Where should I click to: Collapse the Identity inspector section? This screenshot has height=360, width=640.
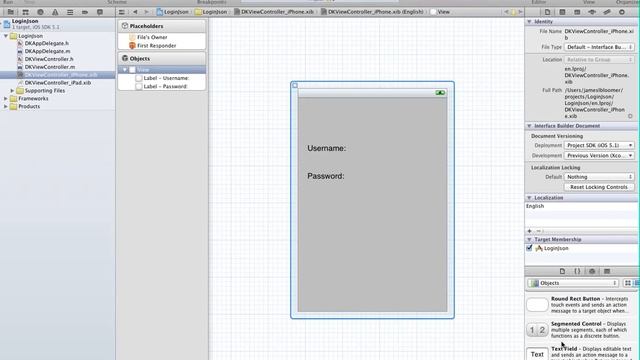click(529, 22)
